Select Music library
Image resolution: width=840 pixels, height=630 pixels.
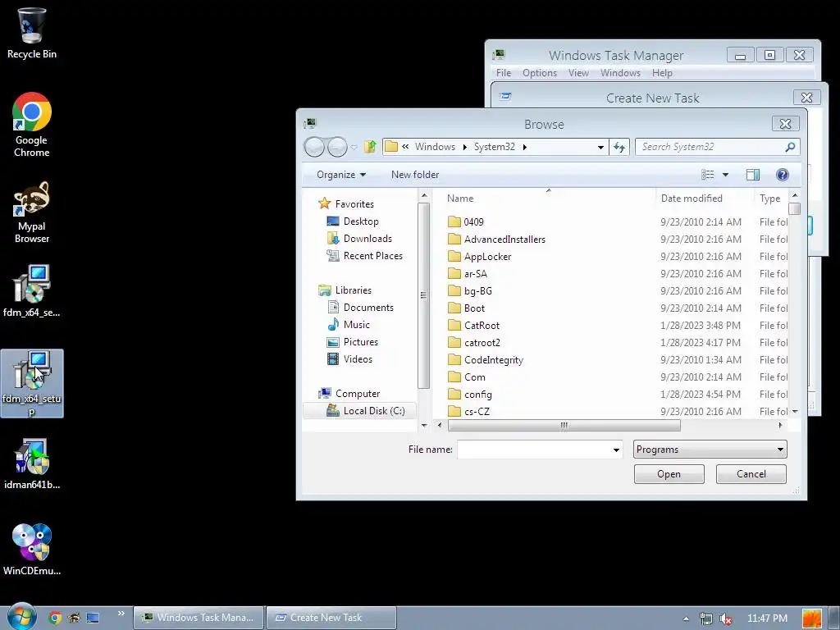[348, 325]
